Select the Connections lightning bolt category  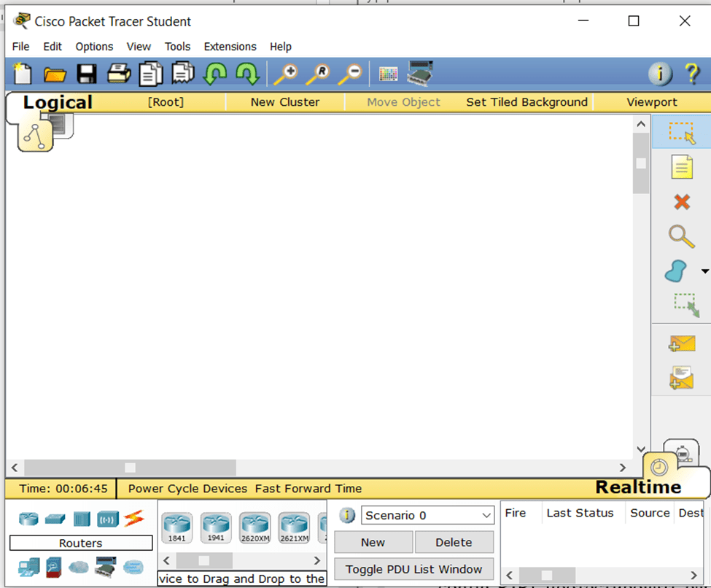click(x=134, y=519)
